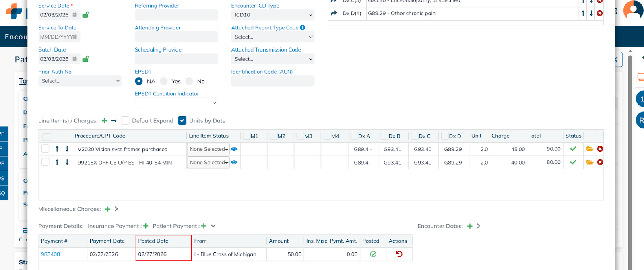Select the EPSDT Yes radio button
This screenshot has height=270, width=644.
[x=164, y=81]
